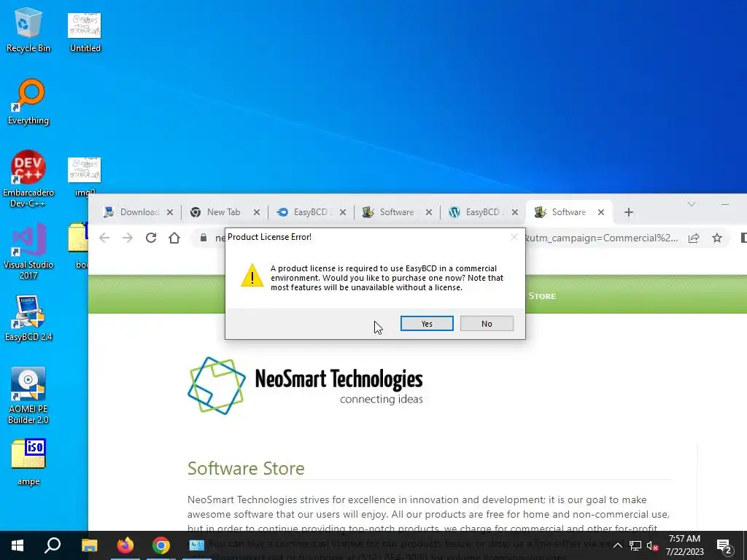
Task: View site information lock icon
Action: click(204, 238)
